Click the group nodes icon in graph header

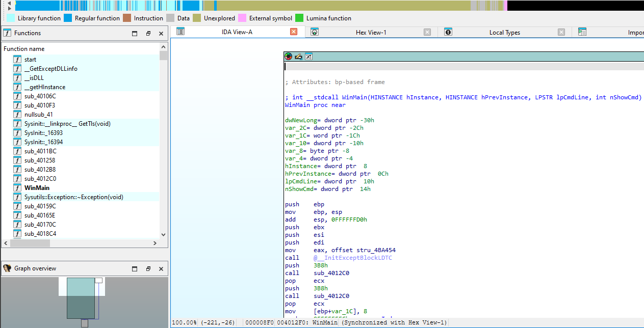[308, 57]
